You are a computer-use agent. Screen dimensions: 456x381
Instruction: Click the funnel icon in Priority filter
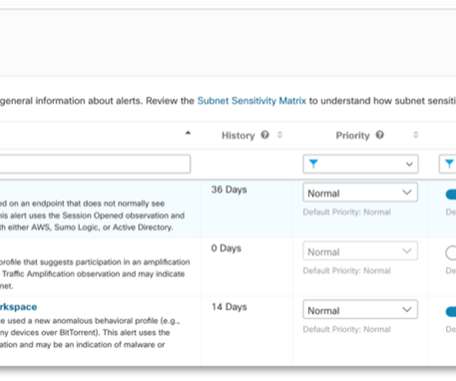(x=313, y=163)
